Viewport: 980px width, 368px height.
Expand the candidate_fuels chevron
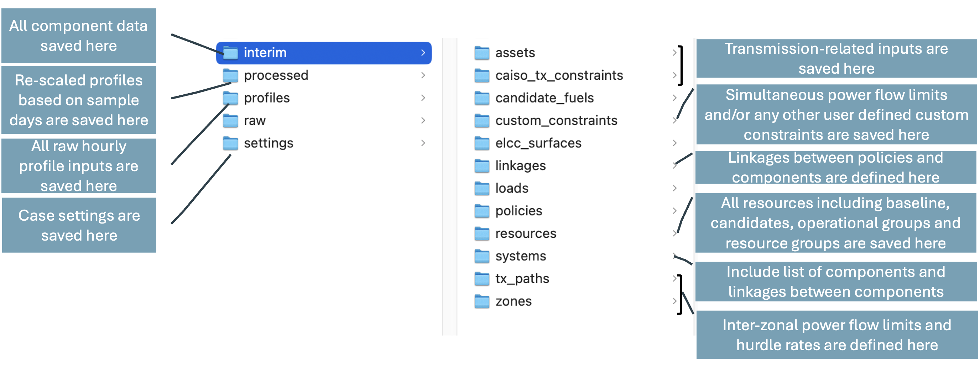click(674, 98)
